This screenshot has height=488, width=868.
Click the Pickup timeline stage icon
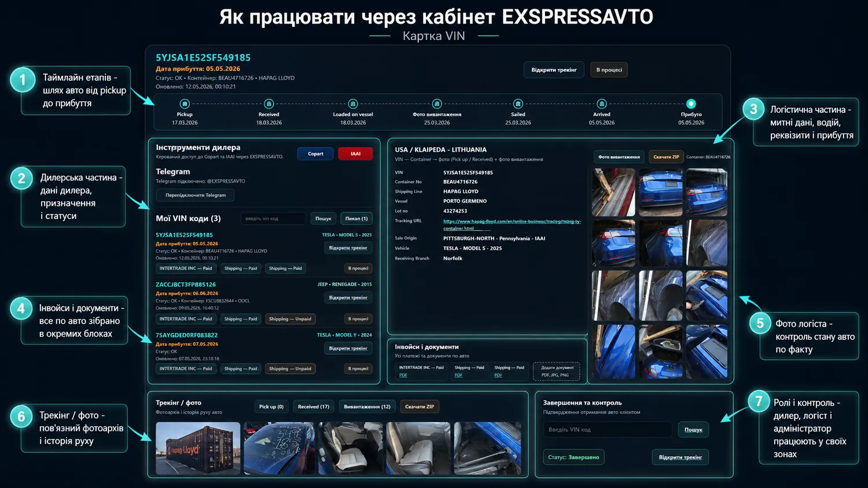pyautogui.click(x=185, y=104)
